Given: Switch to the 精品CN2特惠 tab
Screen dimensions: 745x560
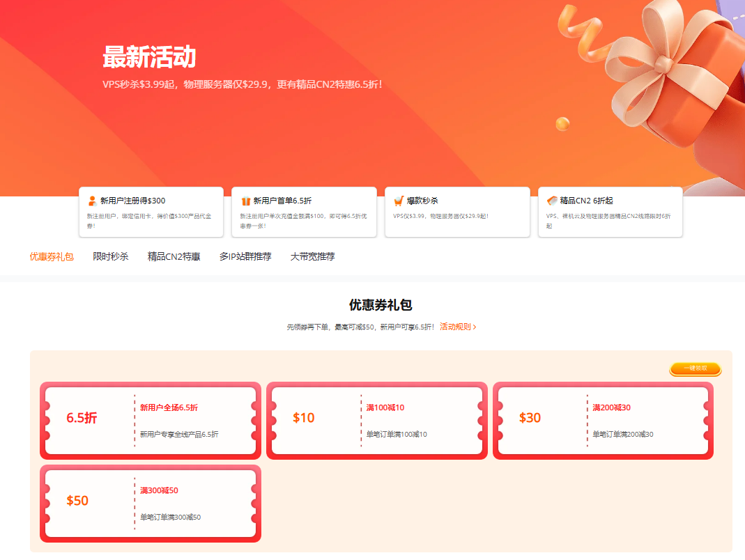Looking at the screenshot, I should pos(174,256).
